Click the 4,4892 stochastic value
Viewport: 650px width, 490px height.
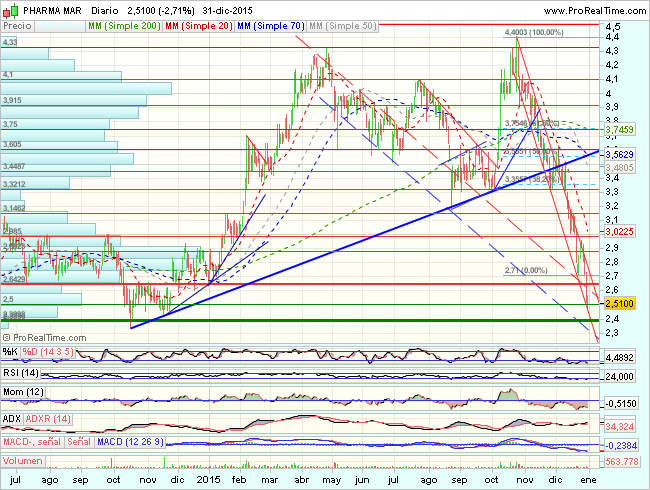[x=619, y=357]
